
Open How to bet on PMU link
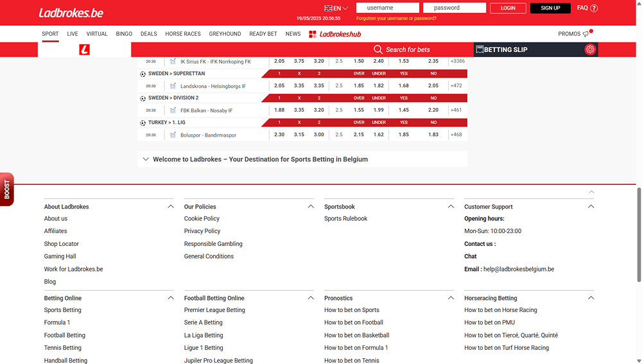coord(490,322)
